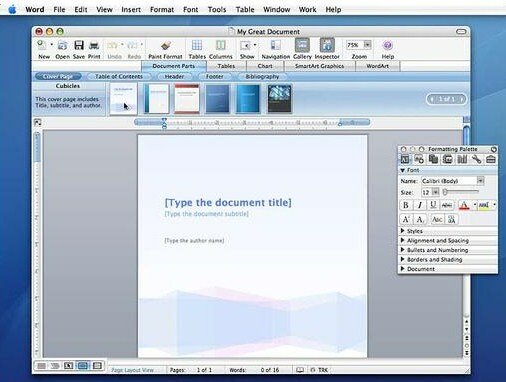This screenshot has height=382, width=506.
Task: Click the Undo toolbar icon
Action: [113, 45]
